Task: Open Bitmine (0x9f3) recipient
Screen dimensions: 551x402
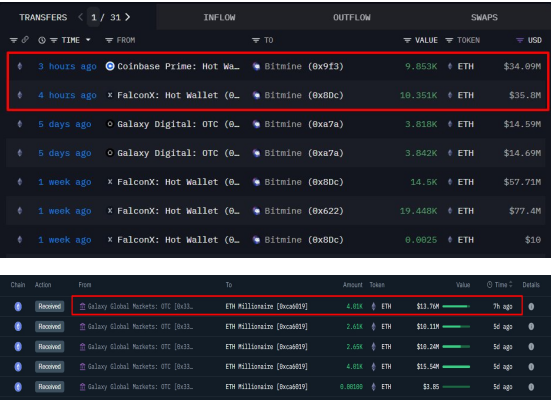Action: click(304, 66)
